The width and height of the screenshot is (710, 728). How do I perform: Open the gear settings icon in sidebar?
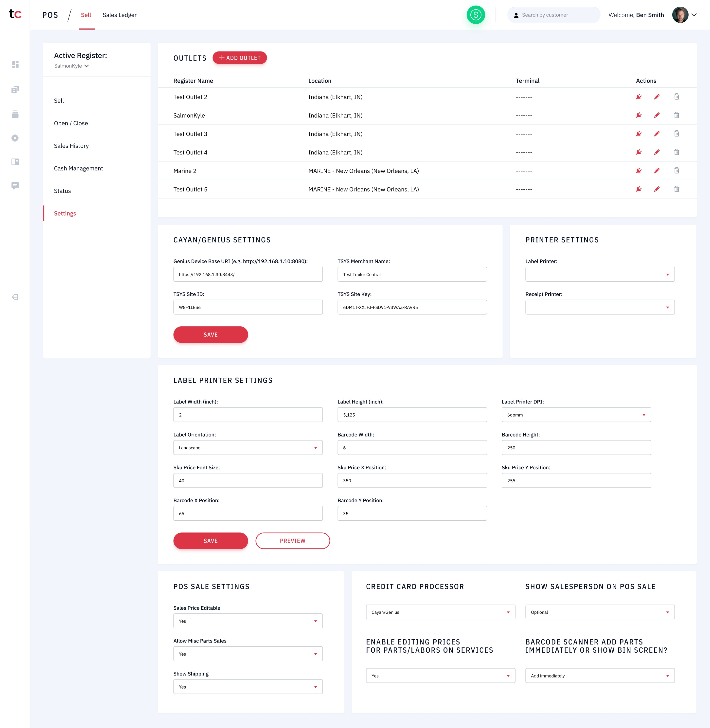pyautogui.click(x=15, y=138)
